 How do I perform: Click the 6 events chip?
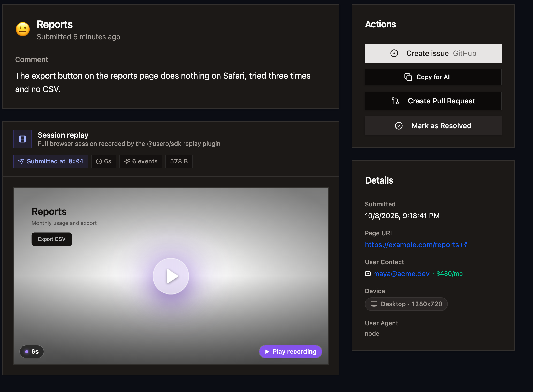pyautogui.click(x=141, y=161)
